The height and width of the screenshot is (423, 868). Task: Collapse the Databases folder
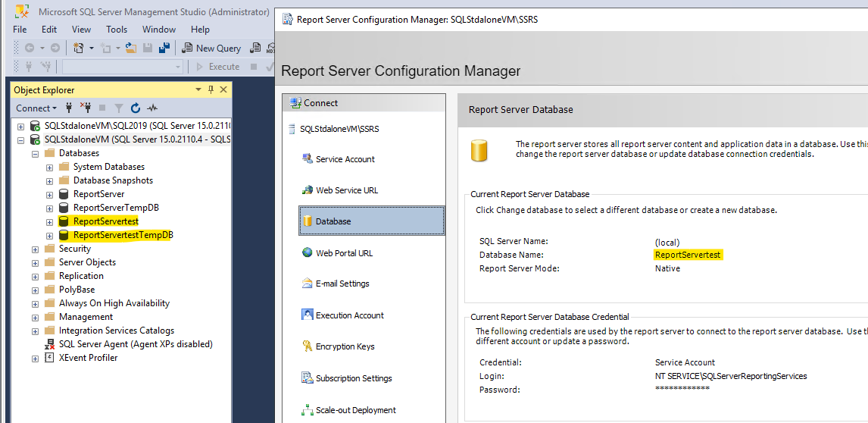click(x=35, y=154)
